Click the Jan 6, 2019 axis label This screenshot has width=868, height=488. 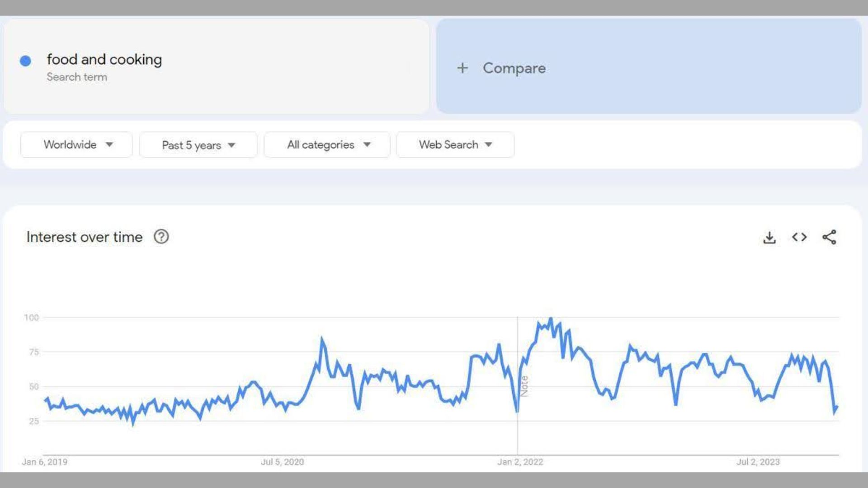pyautogui.click(x=45, y=462)
